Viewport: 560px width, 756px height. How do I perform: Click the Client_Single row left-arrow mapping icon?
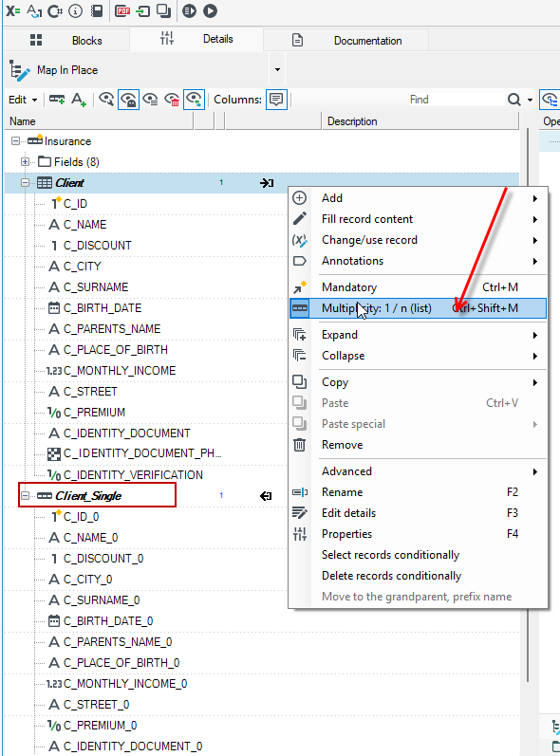pos(266,496)
